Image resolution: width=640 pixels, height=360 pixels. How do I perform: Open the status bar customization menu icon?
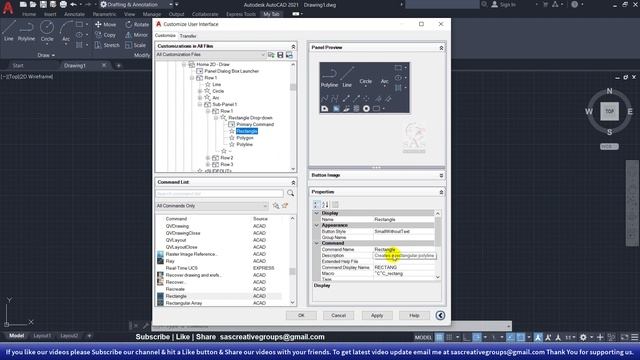[x=635, y=337]
